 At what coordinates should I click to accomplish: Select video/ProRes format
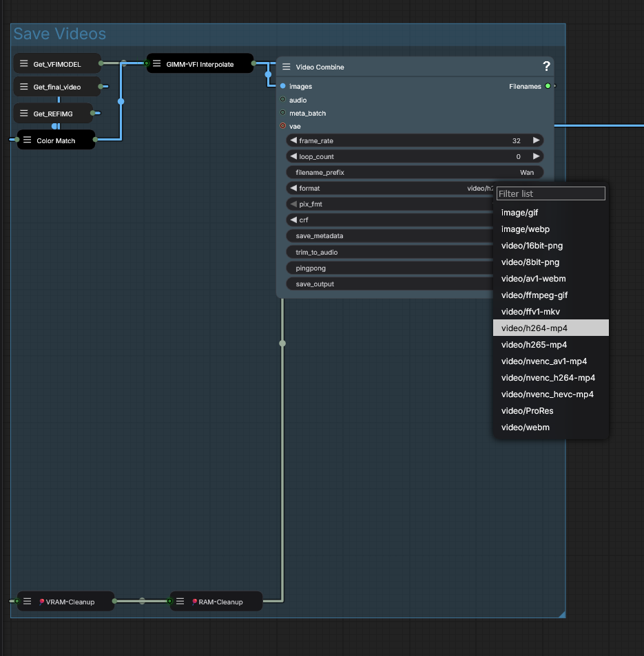(x=550, y=411)
